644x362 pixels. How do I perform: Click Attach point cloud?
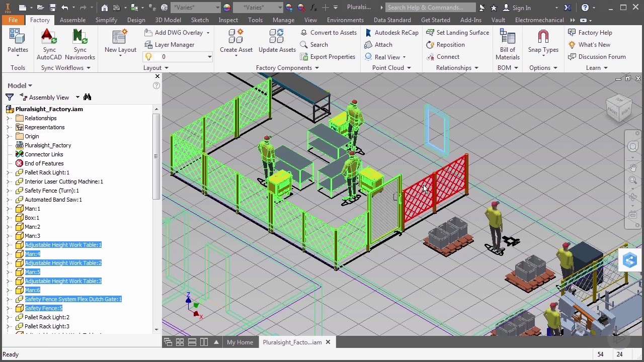(378, 44)
